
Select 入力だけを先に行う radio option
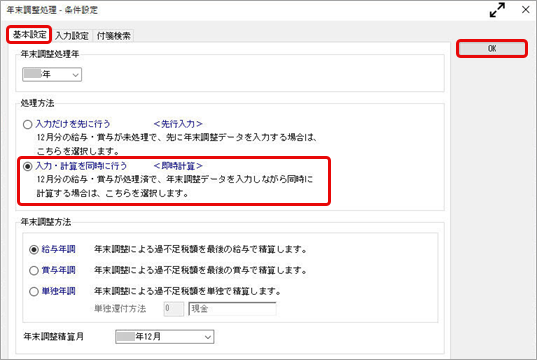click(x=28, y=124)
